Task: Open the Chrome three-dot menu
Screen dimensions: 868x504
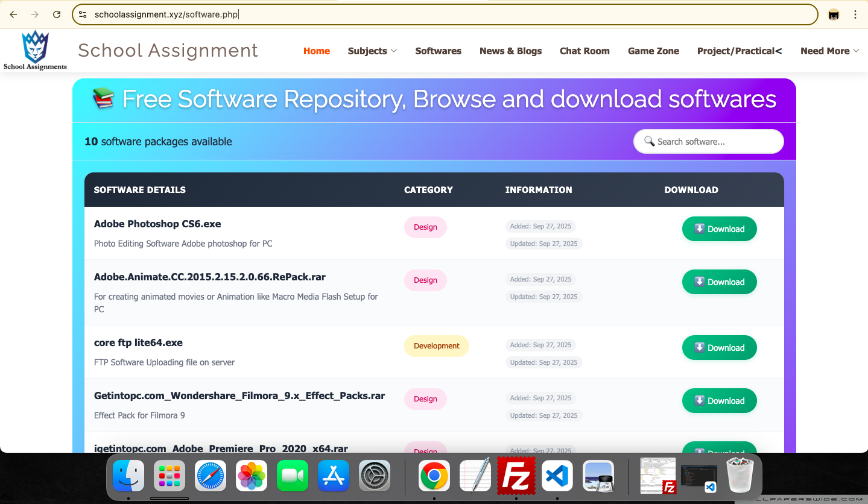Action: click(x=855, y=14)
